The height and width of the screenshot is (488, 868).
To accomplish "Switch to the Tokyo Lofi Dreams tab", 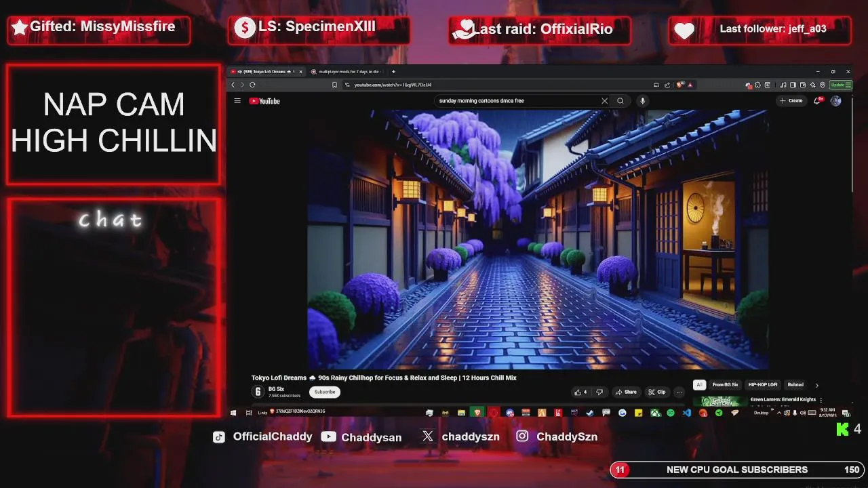I will click(x=266, y=71).
